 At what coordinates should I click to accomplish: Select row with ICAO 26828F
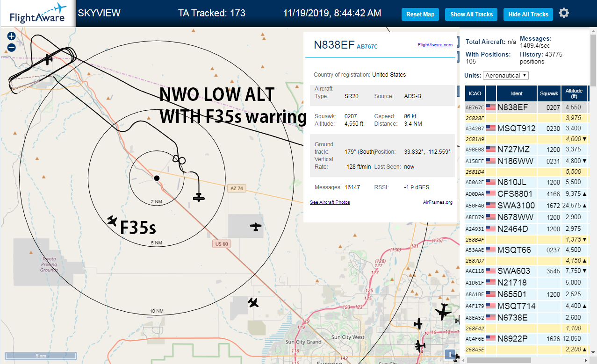(x=527, y=118)
